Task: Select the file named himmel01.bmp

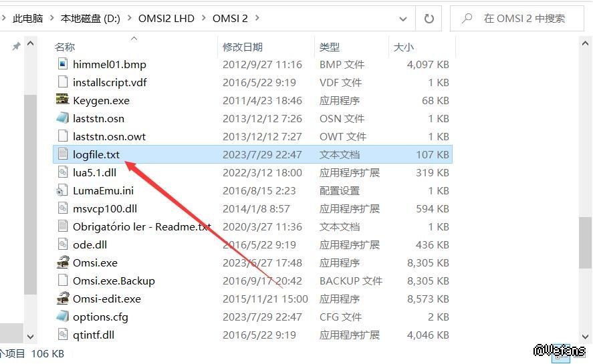Action: (x=109, y=64)
